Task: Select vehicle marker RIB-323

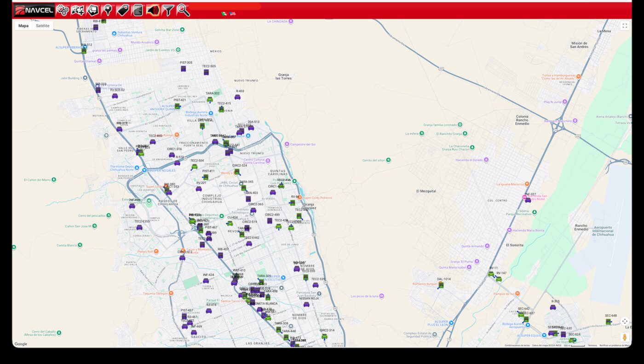Action: (x=98, y=90)
